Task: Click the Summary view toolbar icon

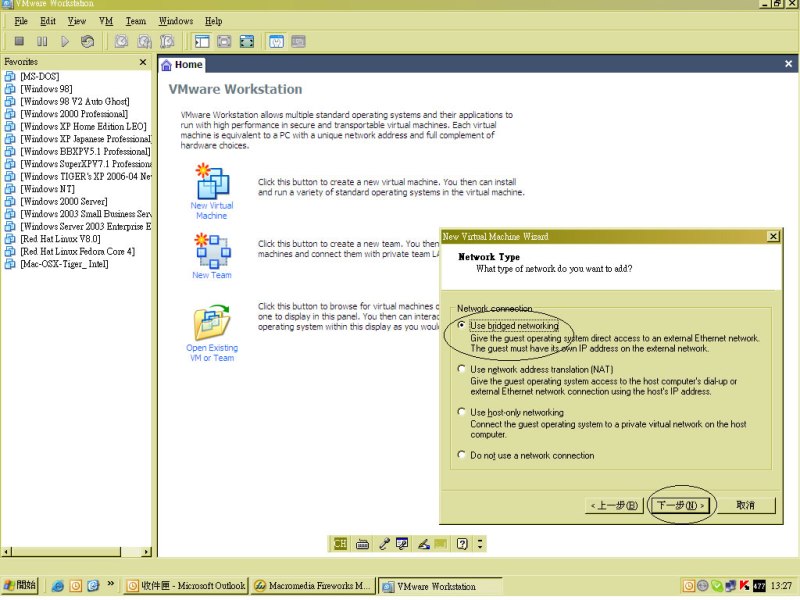Action: (x=276, y=41)
